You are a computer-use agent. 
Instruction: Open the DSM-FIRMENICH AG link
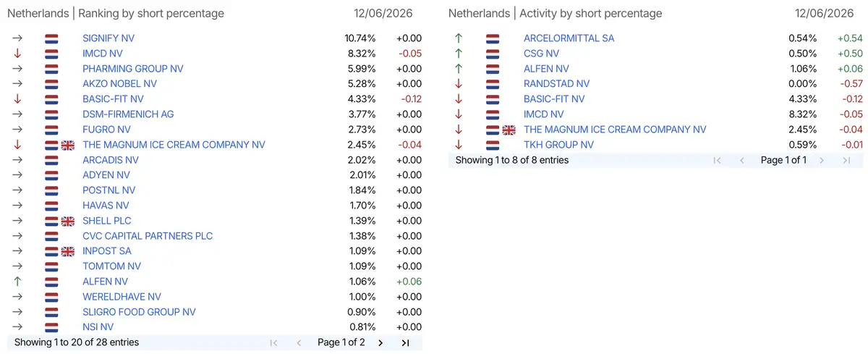[128, 114]
